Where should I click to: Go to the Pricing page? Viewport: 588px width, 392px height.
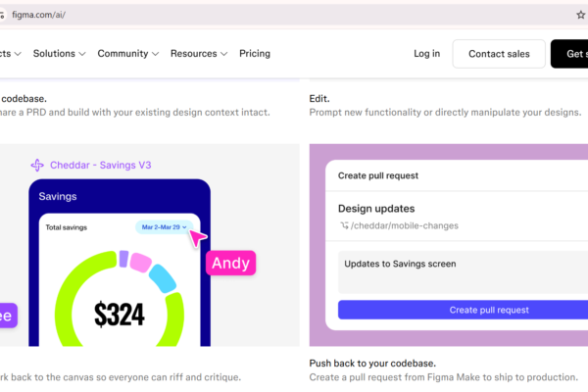[255, 54]
